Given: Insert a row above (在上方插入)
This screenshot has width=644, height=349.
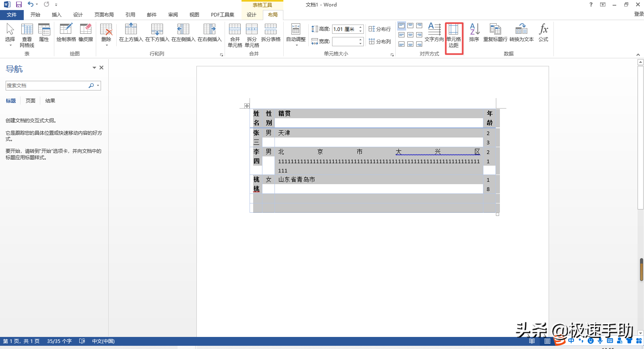Looking at the screenshot, I should pyautogui.click(x=131, y=33).
